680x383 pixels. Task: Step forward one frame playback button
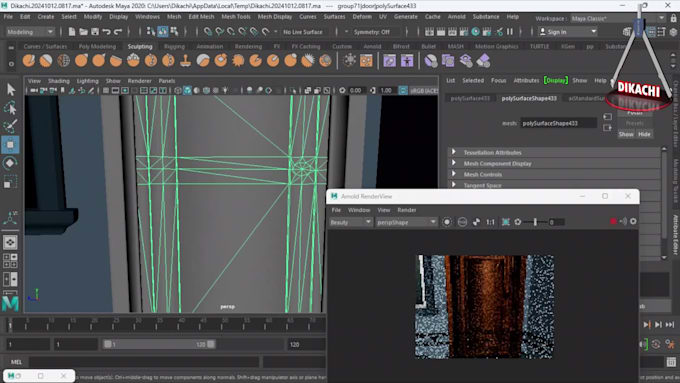point(658,324)
